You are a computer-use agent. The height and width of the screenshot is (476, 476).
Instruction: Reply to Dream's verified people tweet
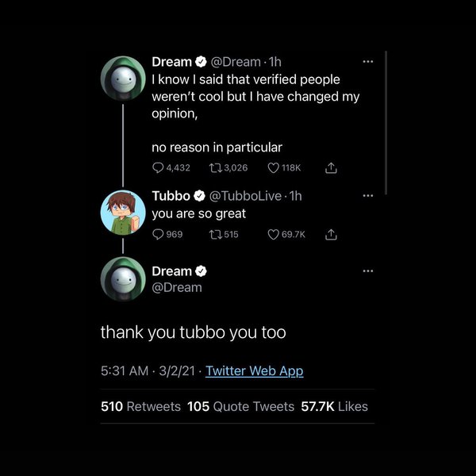[x=158, y=168]
